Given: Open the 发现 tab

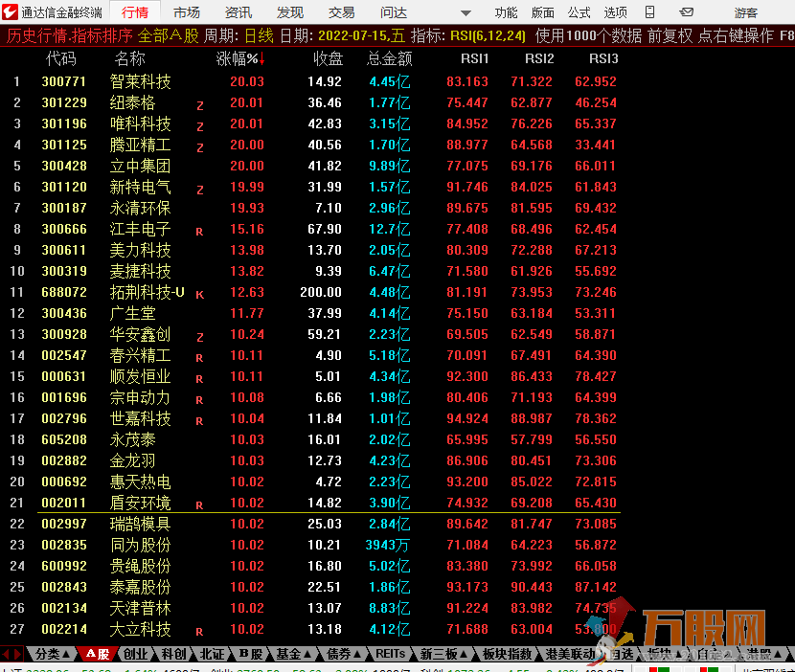Looking at the screenshot, I should point(290,12).
